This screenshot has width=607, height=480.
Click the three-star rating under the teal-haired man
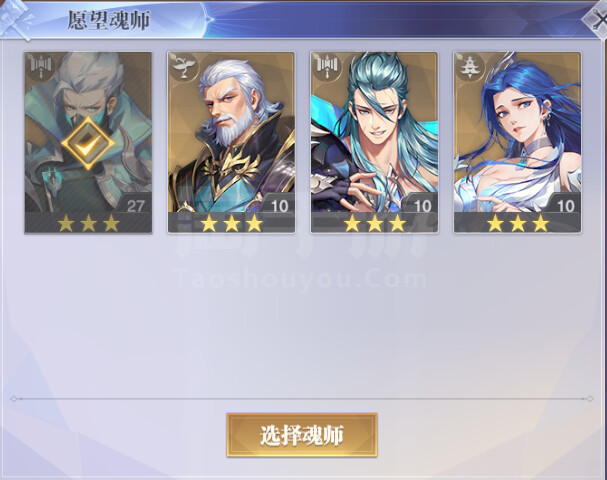[375, 223]
